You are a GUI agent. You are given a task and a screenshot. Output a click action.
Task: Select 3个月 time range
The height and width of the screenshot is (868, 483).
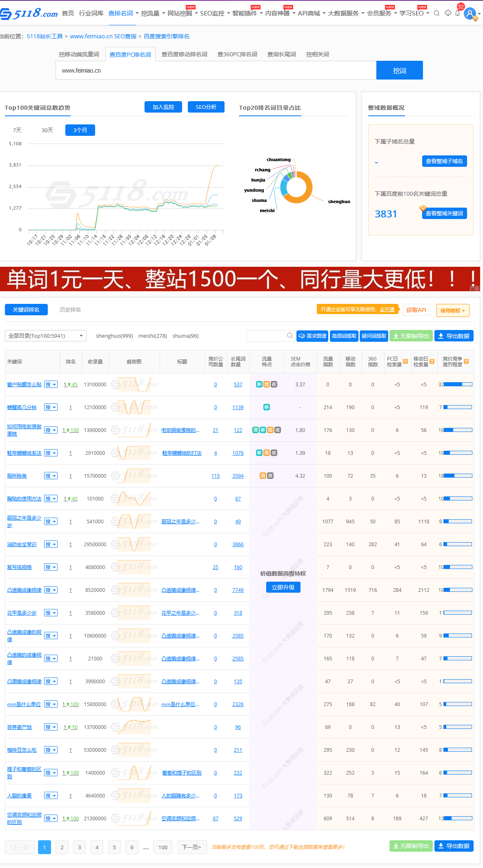(x=80, y=130)
